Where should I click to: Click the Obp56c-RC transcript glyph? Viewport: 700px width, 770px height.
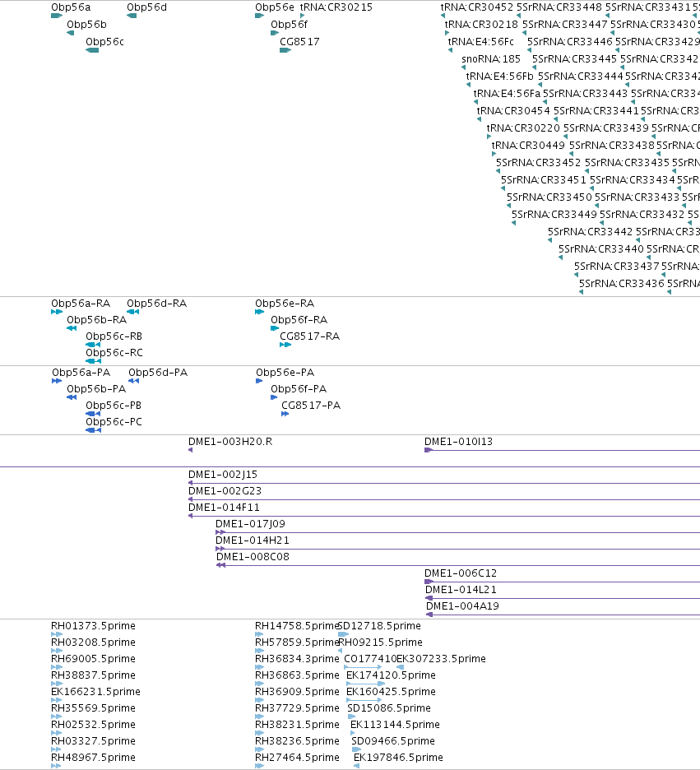(93, 361)
